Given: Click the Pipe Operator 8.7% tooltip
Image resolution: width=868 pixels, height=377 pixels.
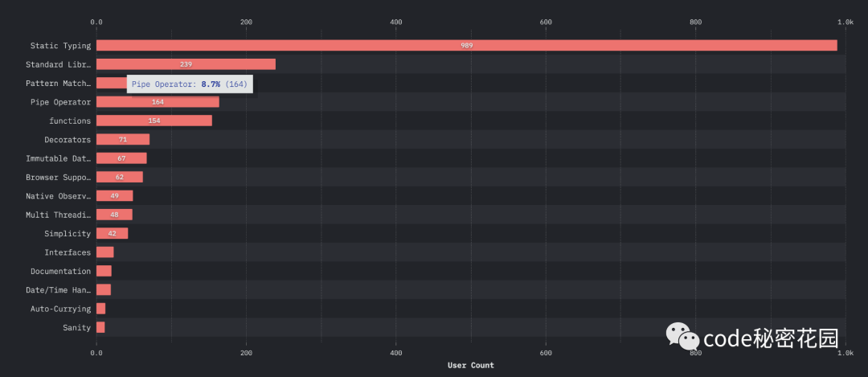Looking at the screenshot, I should coord(190,84).
